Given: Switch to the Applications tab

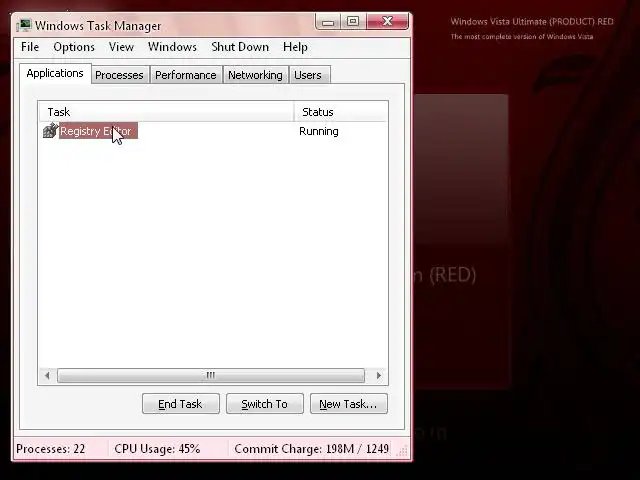Looking at the screenshot, I should pyautogui.click(x=55, y=73).
